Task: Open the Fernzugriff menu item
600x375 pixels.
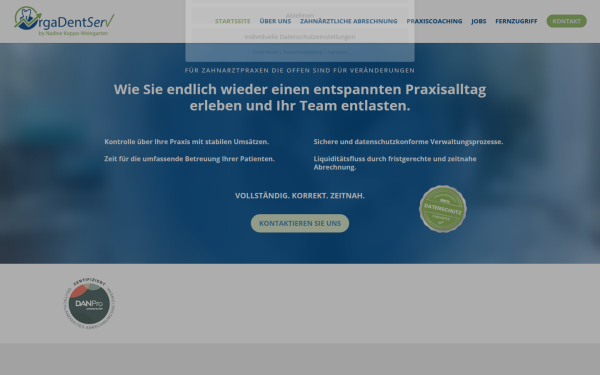Action: [516, 21]
